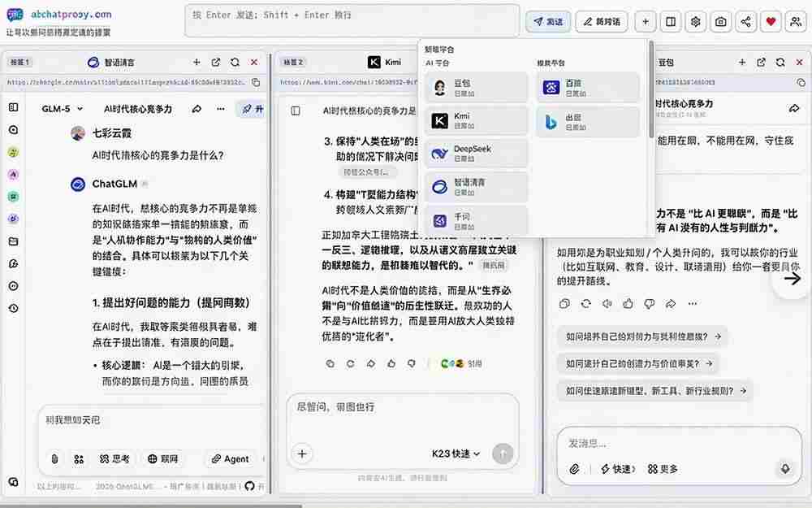Expand the 更多 options in 豆包 input
The width and height of the screenshot is (812, 508).
[x=663, y=469]
